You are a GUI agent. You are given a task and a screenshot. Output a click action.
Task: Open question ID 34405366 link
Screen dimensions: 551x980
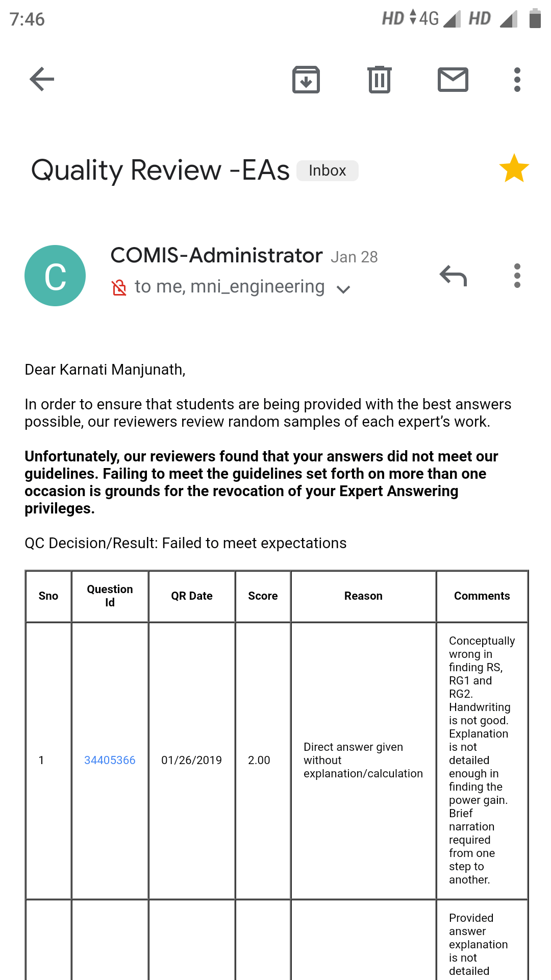click(110, 760)
